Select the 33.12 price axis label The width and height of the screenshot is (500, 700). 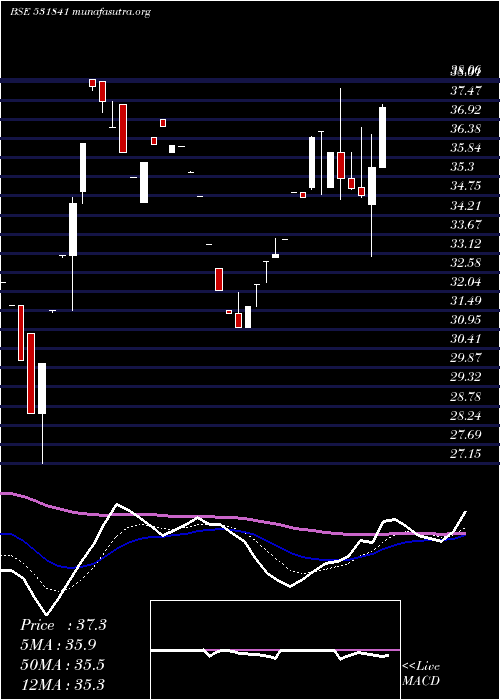click(466, 244)
